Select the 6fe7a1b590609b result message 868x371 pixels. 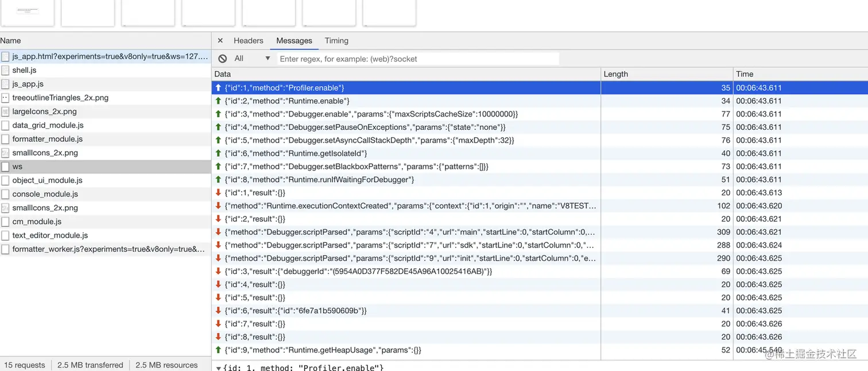coord(540,311)
